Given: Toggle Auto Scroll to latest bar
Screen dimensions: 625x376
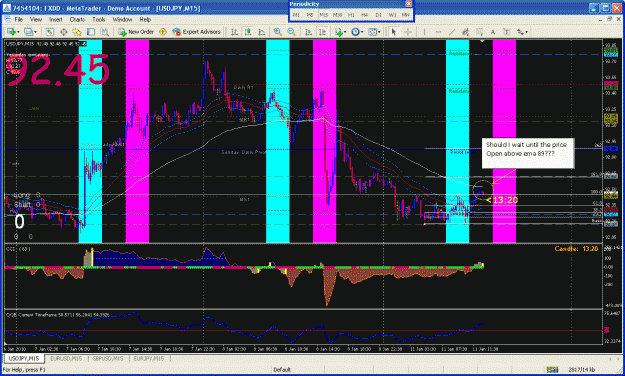Looking at the screenshot, I should pos(309,32).
